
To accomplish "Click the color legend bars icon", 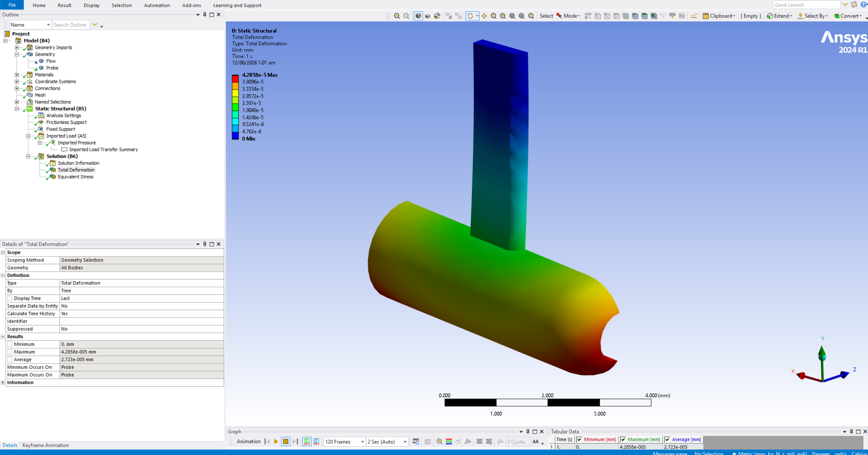I will tap(449, 441).
